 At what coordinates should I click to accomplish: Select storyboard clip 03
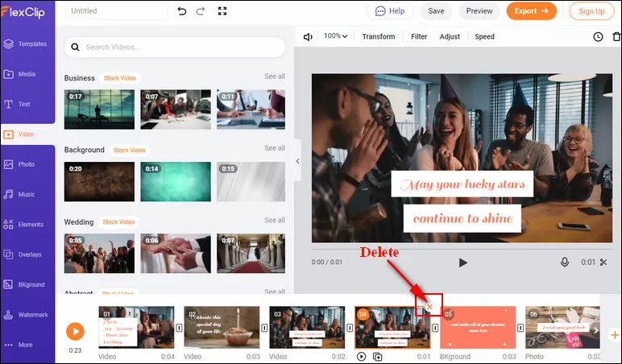point(307,328)
